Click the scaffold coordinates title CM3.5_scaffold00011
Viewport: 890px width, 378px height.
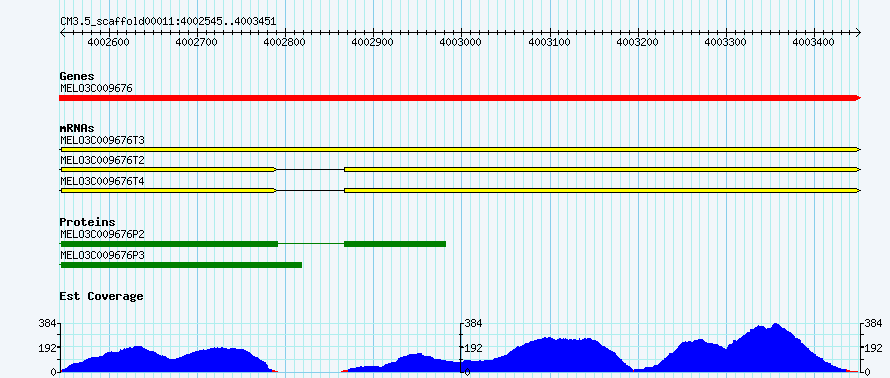point(168,22)
